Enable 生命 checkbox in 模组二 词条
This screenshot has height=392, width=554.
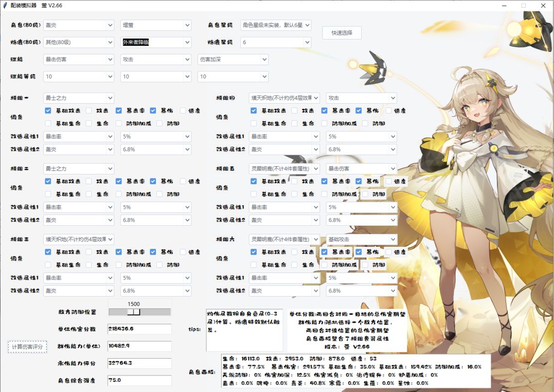[x=89, y=194]
